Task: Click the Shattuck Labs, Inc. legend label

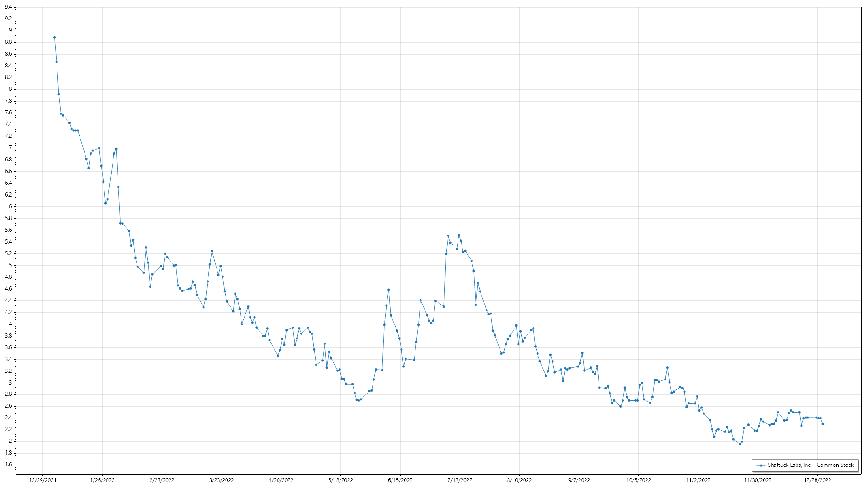Action: click(x=810, y=465)
